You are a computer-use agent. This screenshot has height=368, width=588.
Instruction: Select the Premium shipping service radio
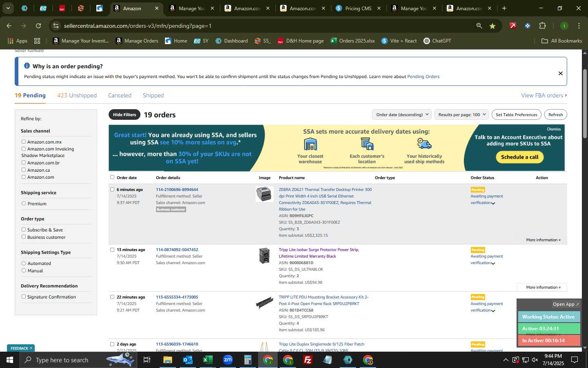click(24, 203)
